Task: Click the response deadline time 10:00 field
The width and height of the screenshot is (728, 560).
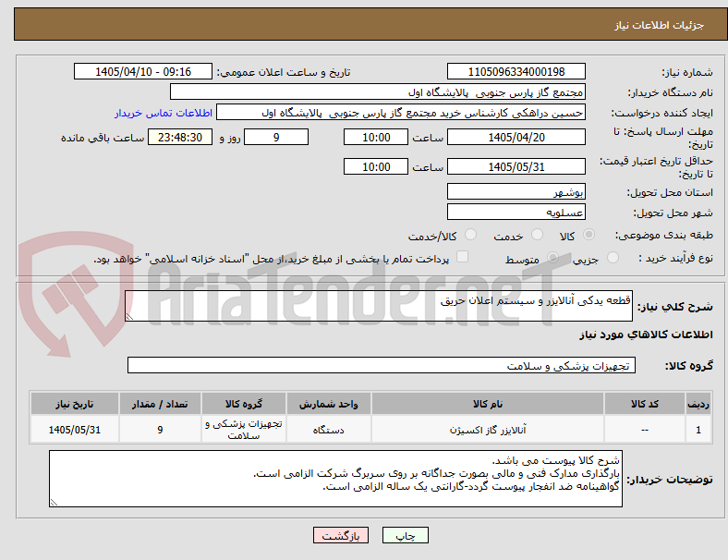Action: click(376, 138)
